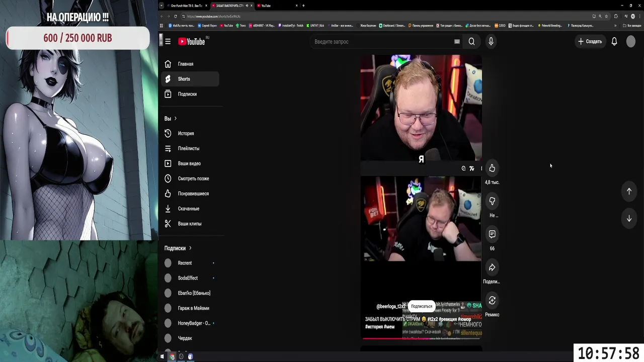Image resolution: width=644 pixels, height=362 pixels.
Task: Dislike the Short with thumbs down
Action: tap(492, 201)
